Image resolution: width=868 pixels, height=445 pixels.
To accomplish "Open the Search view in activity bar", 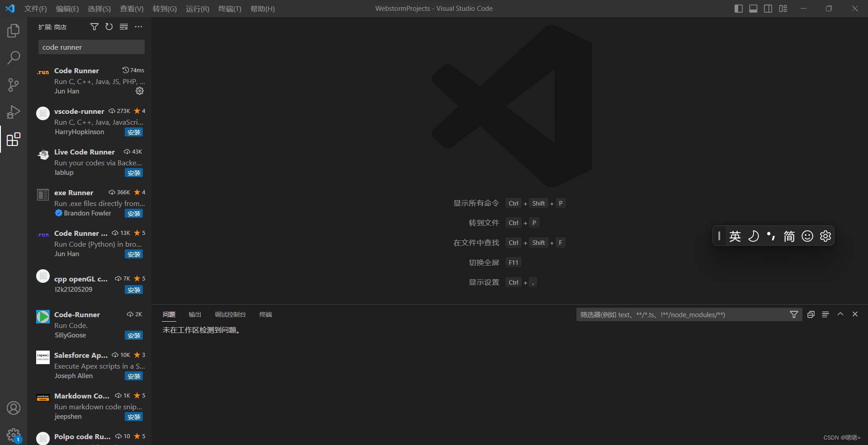I will (x=14, y=57).
